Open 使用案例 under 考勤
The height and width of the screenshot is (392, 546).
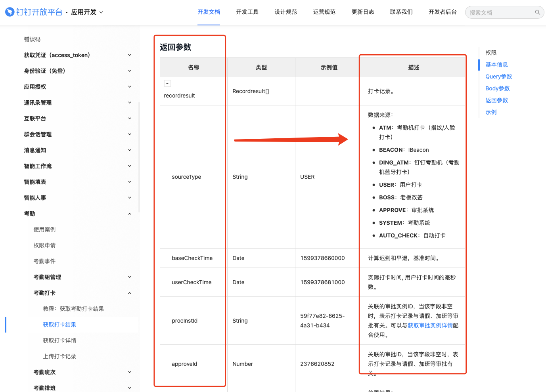[44, 229]
